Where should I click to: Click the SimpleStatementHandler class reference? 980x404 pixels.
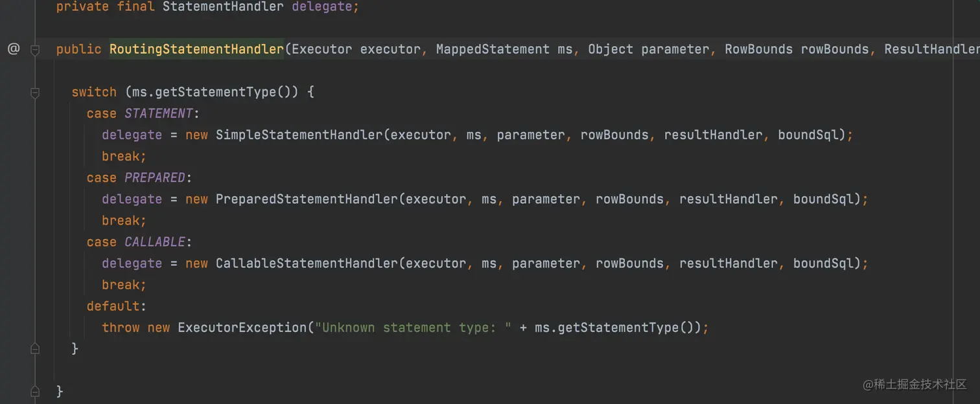click(x=299, y=135)
